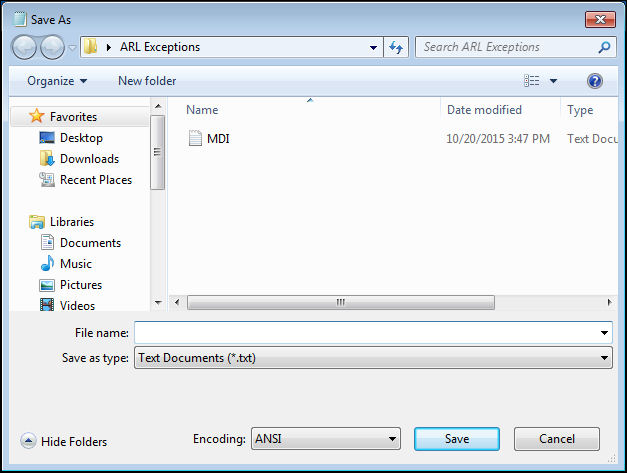Close the Save As dialog
627x473 pixels.
[x=600, y=19]
